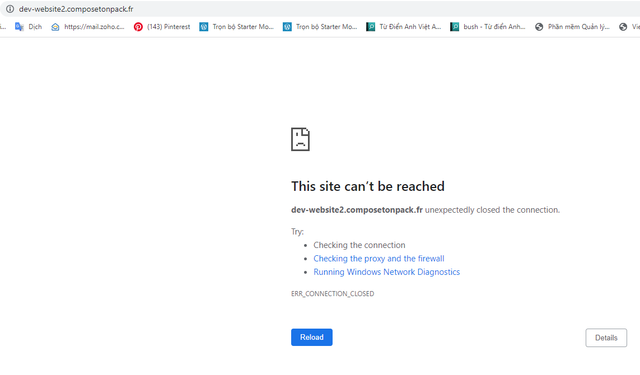
Task: Open the (143) Pinterest bookmark
Action: [162, 27]
